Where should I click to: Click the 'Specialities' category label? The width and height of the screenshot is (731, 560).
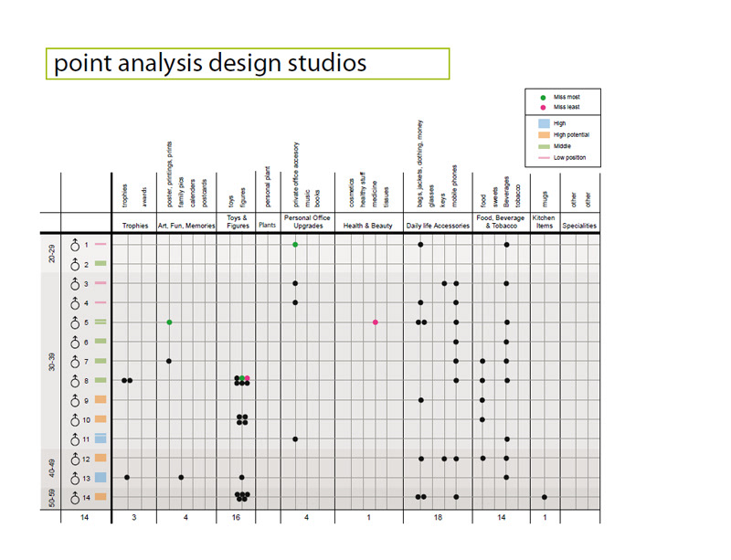click(x=579, y=226)
